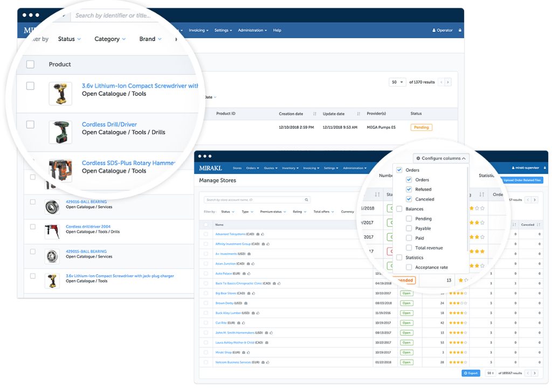Open Cordless drill/driver 2004 link
The width and height of the screenshot is (552, 392).
tap(88, 227)
